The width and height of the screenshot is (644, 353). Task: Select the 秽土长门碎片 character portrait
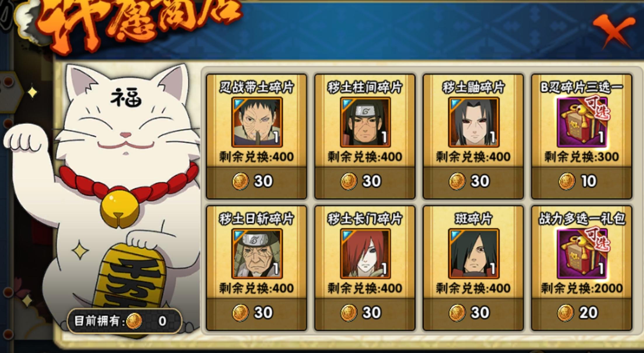point(365,254)
